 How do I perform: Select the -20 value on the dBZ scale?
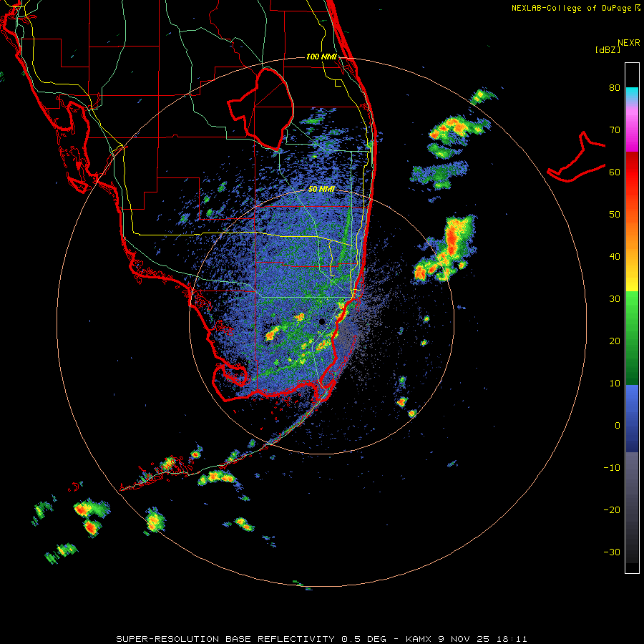pos(612,509)
